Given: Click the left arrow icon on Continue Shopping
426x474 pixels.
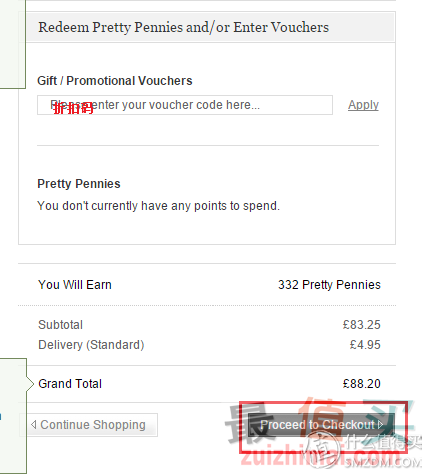Looking at the screenshot, I should [x=33, y=425].
